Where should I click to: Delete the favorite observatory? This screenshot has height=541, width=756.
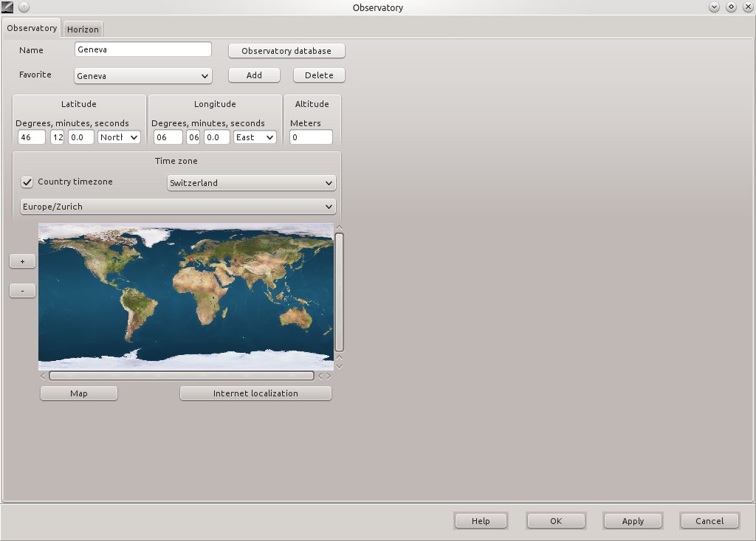point(319,75)
